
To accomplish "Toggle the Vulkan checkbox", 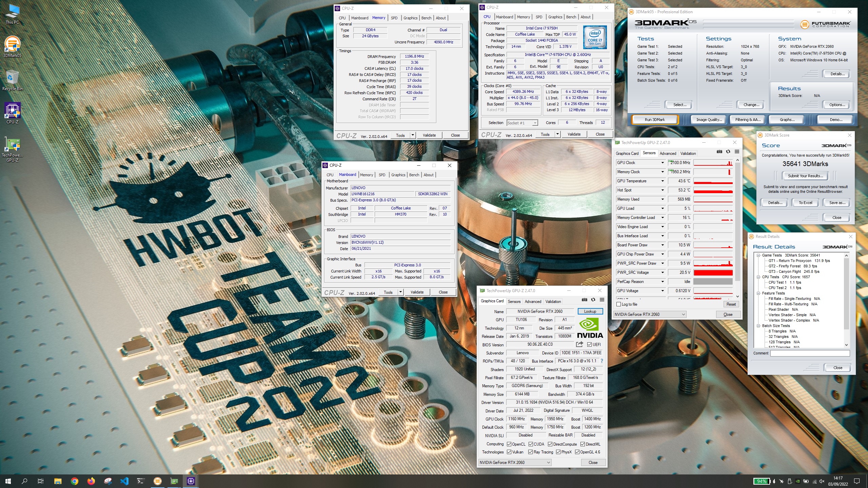I will click(509, 452).
